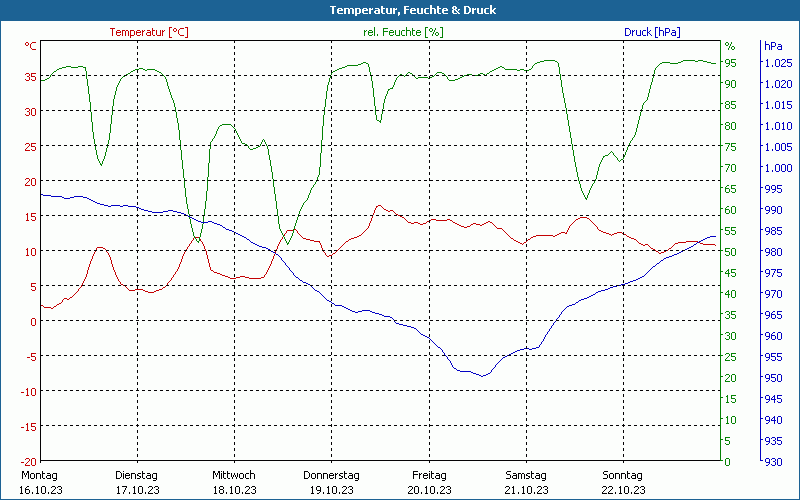Click the "985" pressure axis value
Viewport: 800px width, 500px height.
(x=773, y=231)
